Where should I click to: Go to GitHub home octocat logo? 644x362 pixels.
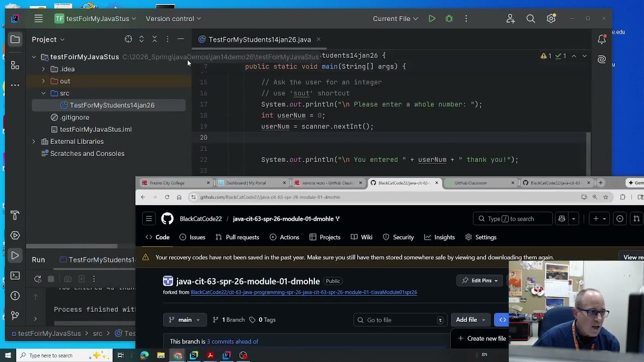167,219
